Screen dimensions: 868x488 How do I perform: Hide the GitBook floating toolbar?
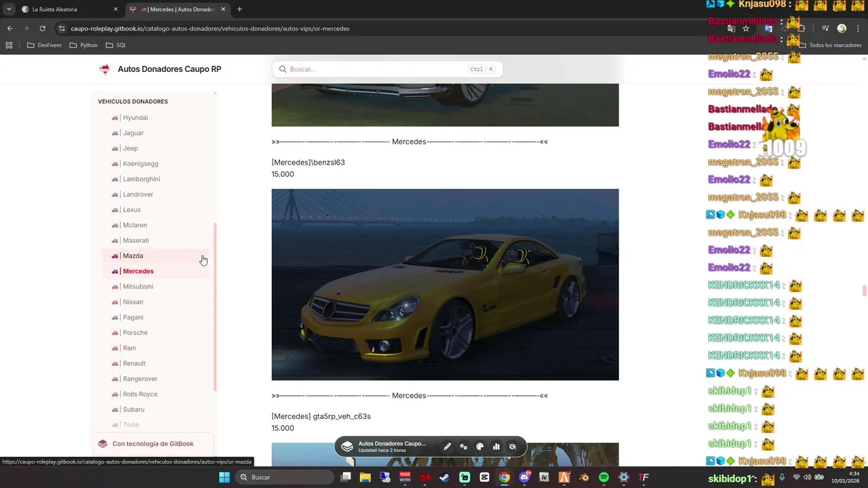513,447
